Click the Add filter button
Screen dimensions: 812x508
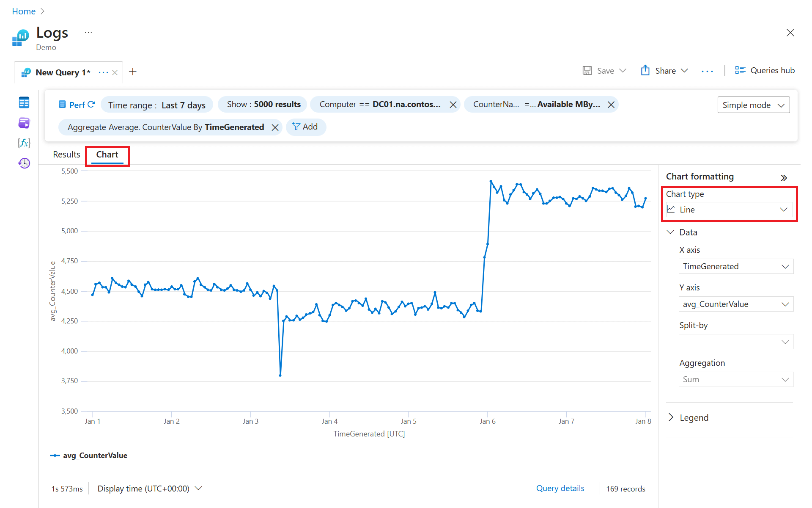[x=305, y=127]
